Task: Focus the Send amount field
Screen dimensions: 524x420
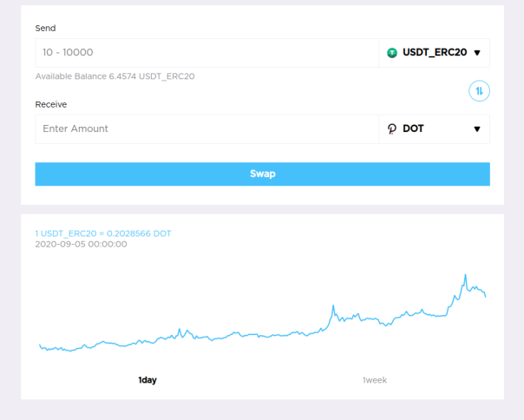Action: [206, 53]
